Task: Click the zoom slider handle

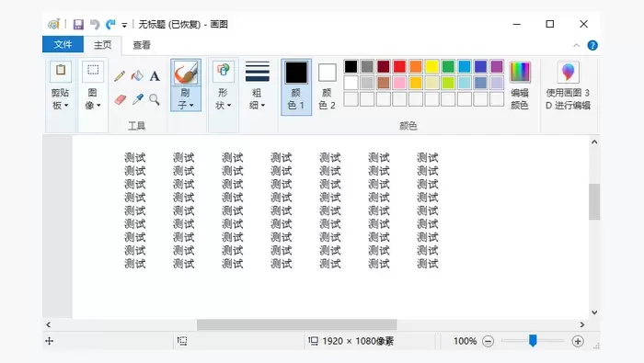Action: [x=533, y=340]
